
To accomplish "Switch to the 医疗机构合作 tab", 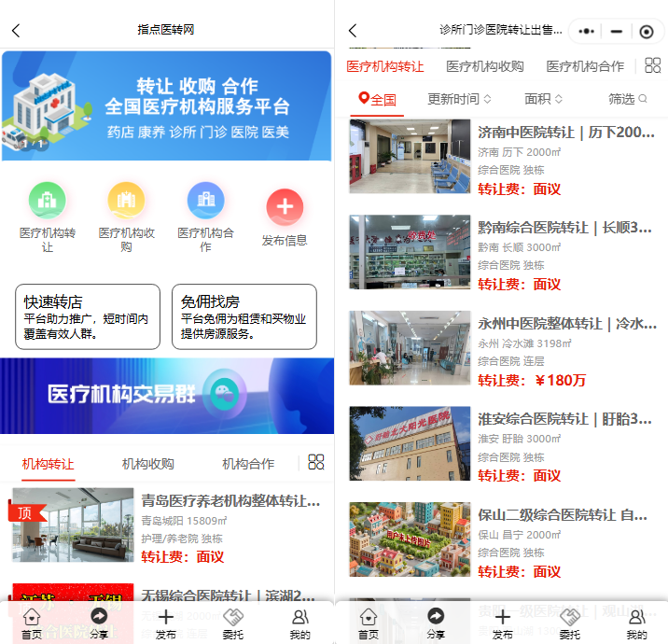I will [585, 66].
